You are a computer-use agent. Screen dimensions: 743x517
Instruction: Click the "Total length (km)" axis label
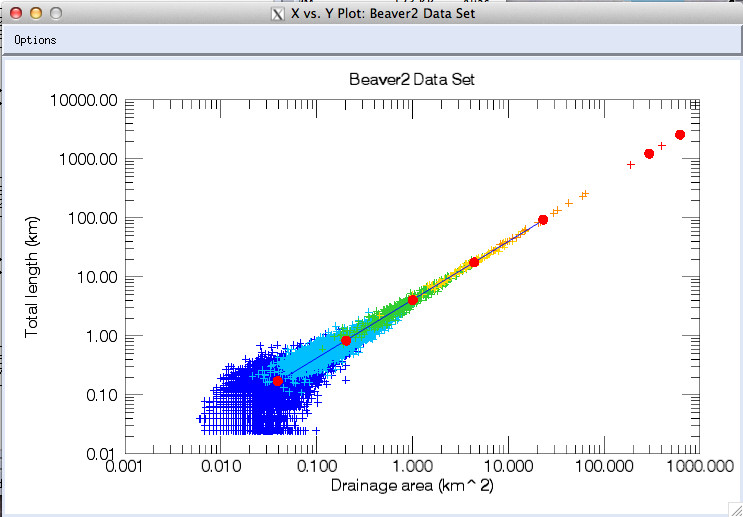[33, 277]
